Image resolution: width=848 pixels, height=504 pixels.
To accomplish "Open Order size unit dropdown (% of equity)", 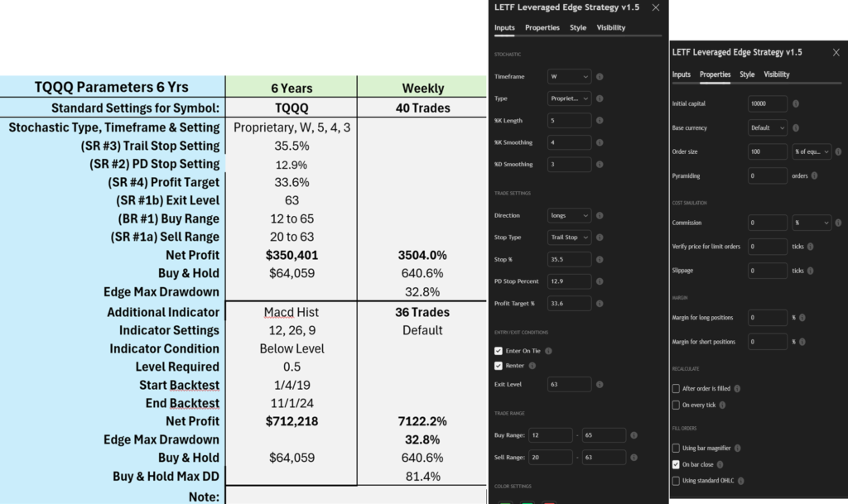I will 812,151.
